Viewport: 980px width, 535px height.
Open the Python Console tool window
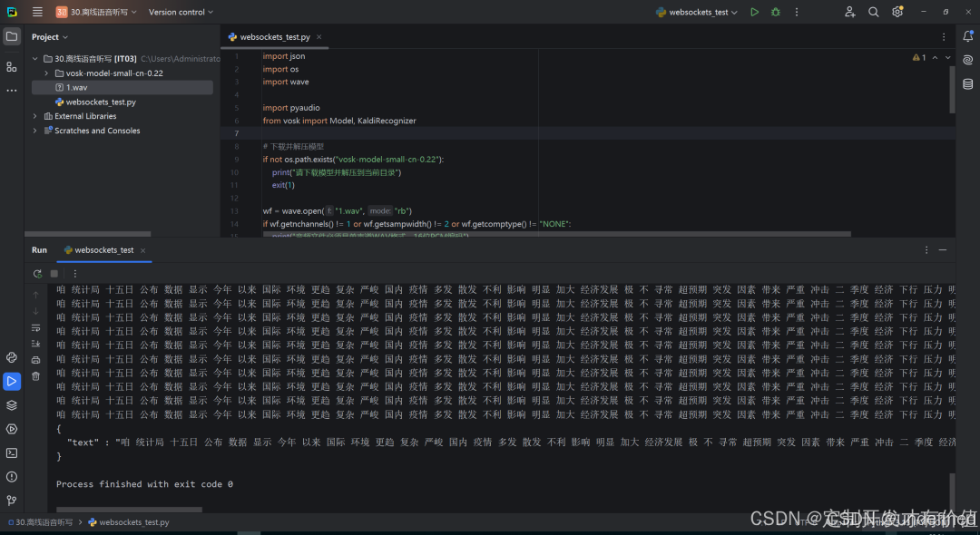(11, 357)
